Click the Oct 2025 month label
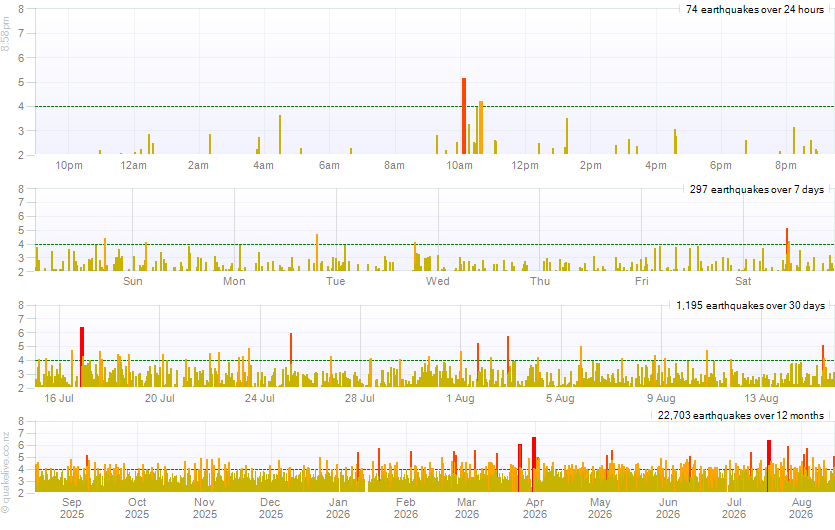The width and height of the screenshot is (835, 530). click(x=137, y=508)
